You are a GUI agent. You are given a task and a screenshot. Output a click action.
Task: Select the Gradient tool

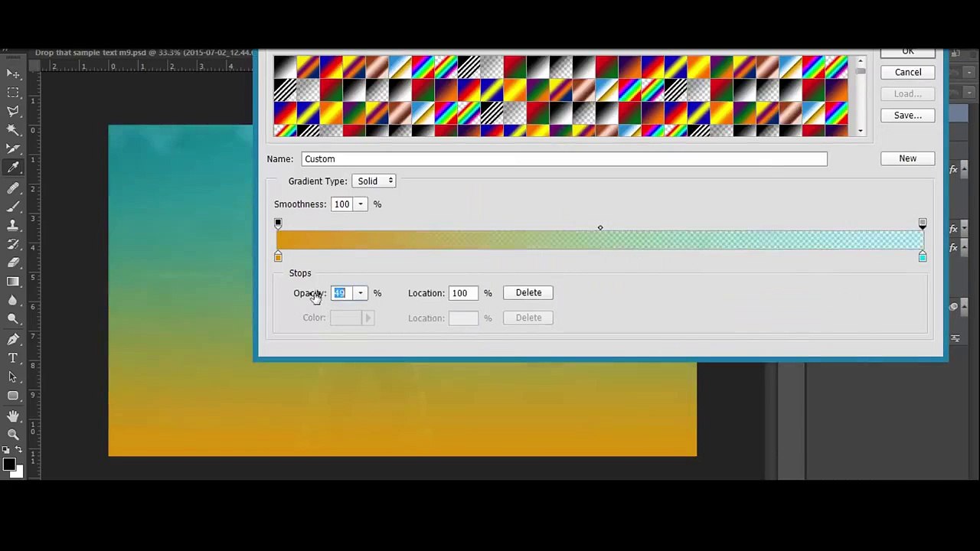click(13, 282)
